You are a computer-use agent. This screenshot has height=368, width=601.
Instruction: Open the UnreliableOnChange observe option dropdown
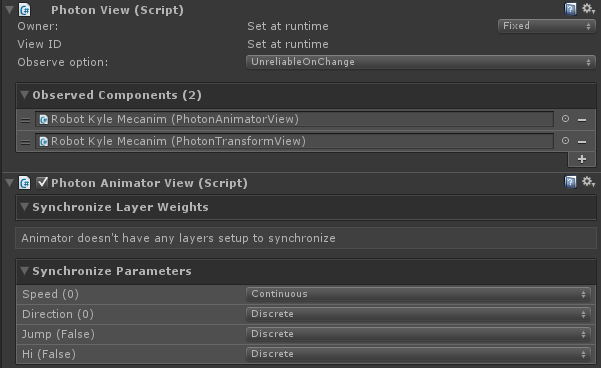pos(420,62)
